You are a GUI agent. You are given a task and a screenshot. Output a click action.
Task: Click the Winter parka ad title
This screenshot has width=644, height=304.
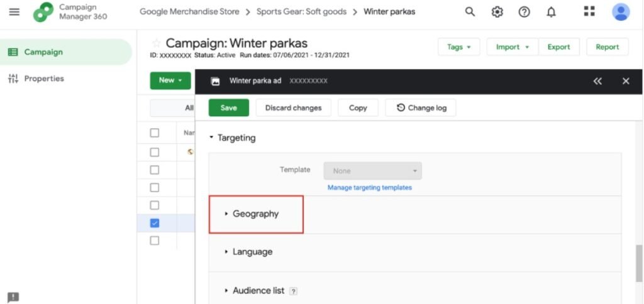click(255, 81)
